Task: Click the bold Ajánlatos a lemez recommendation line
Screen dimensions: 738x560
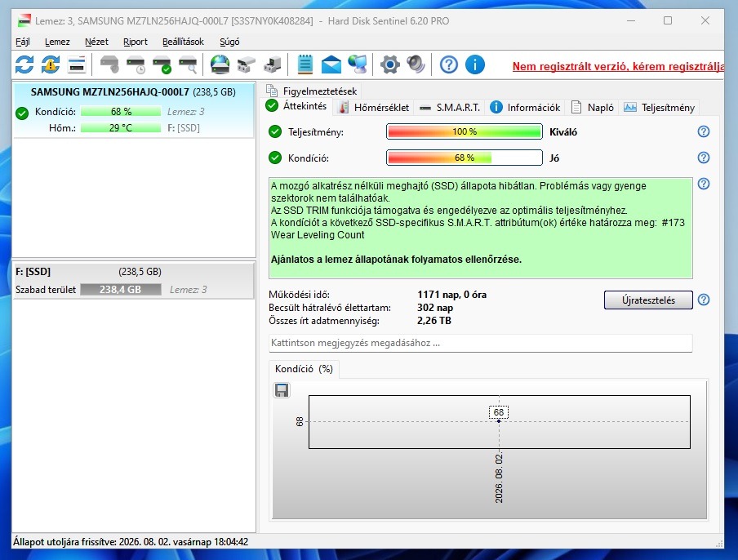Action: click(396, 260)
